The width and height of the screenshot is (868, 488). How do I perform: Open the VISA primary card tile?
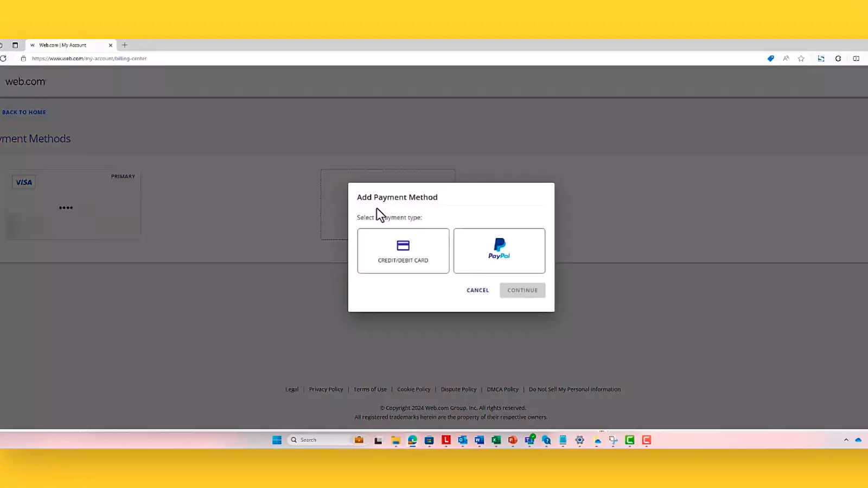(73, 204)
